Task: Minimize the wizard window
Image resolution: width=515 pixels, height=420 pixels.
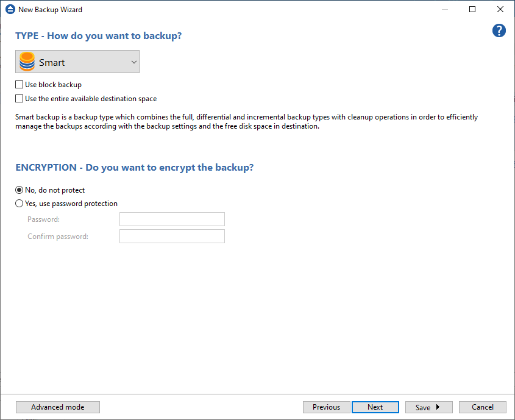Action: 445,9
